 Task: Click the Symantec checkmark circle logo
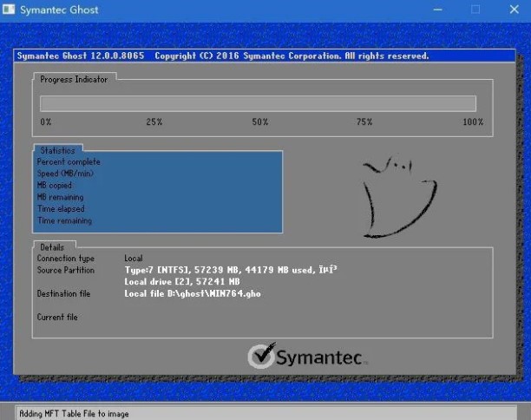click(262, 357)
